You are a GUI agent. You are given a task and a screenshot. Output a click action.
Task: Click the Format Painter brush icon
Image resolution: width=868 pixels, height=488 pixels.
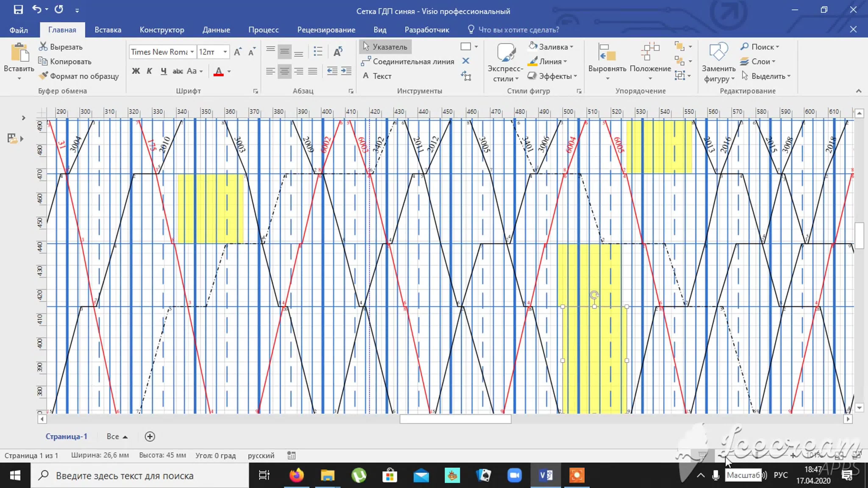43,76
